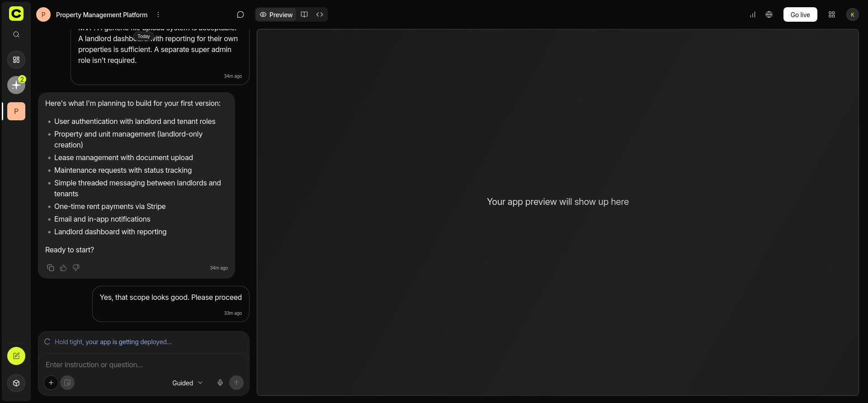868x403 pixels.
Task: Click 'Ready to start?' text
Action: (x=70, y=250)
